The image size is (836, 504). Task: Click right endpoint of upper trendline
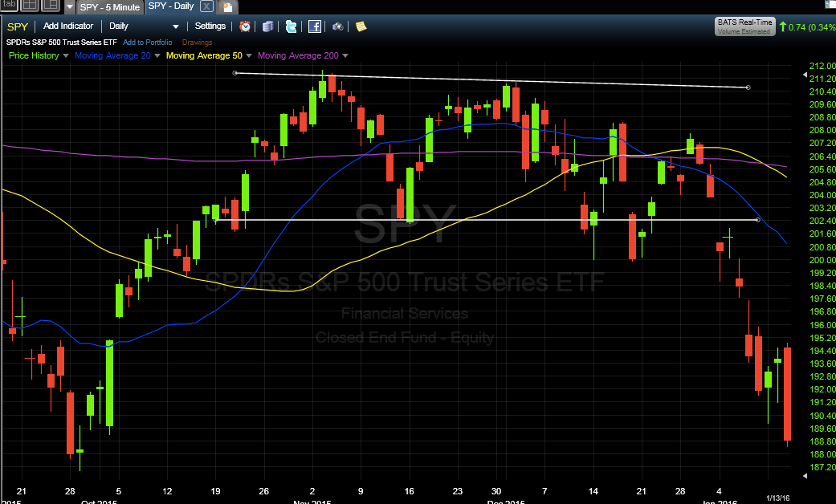click(x=748, y=87)
